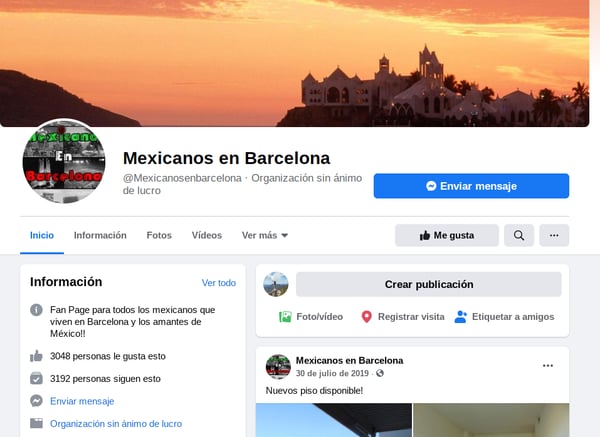The height and width of the screenshot is (437, 600).
Task: Open the right post photo
Action: (x=491, y=420)
